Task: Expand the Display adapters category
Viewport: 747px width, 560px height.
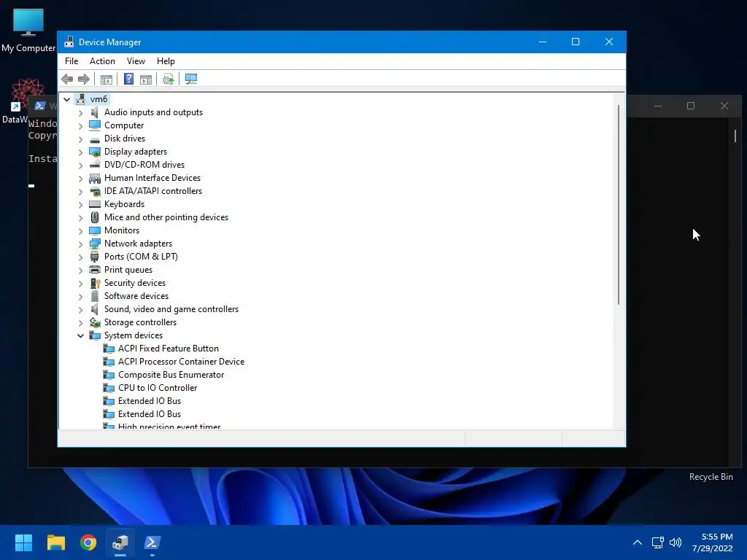Action: pyautogui.click(x=80, y=152)
